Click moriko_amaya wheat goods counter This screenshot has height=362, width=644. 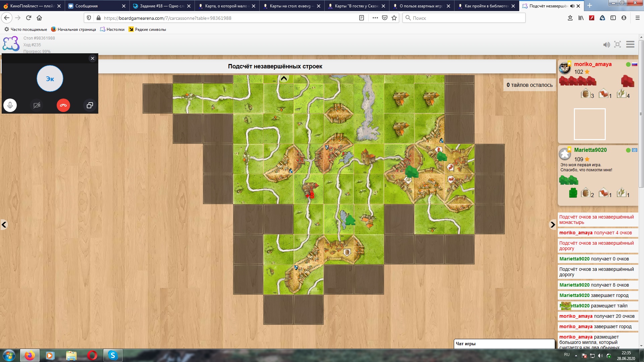(623, 94)
